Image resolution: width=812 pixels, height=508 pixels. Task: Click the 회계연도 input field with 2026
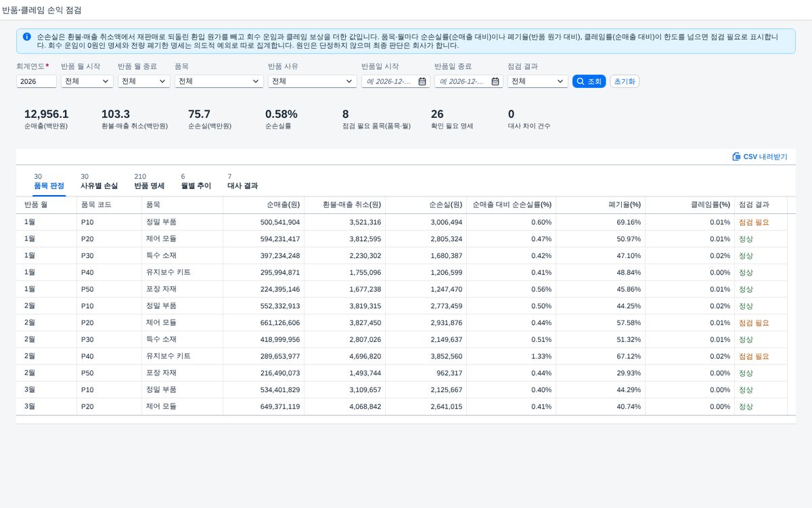point(37,81)
